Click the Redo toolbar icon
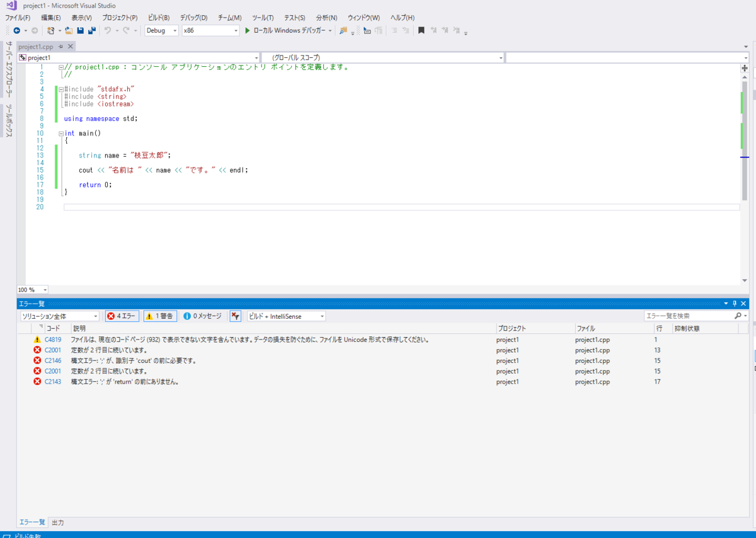The image size is (756, 538). (126, 30)
